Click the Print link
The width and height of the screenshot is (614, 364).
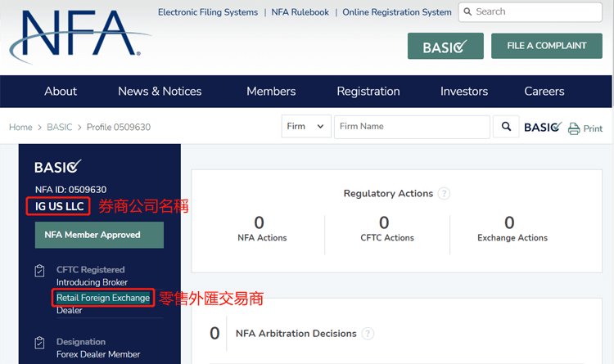(x=593, y=128)
